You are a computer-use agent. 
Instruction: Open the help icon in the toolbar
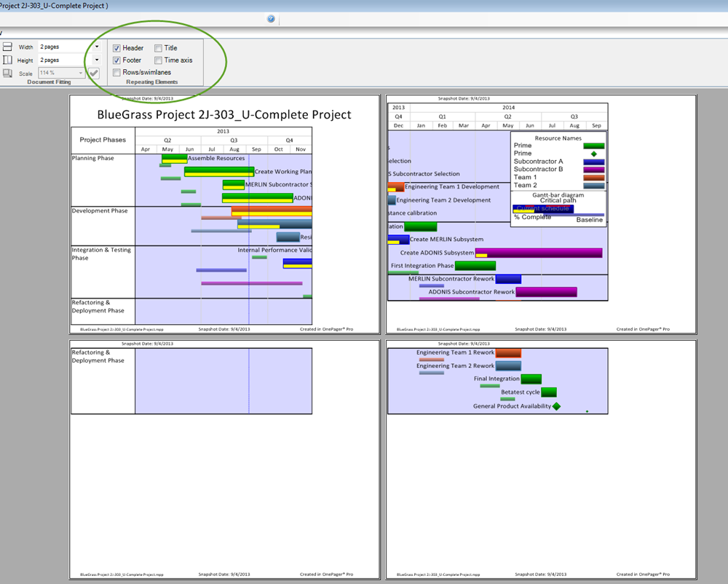tap(271, 19)
